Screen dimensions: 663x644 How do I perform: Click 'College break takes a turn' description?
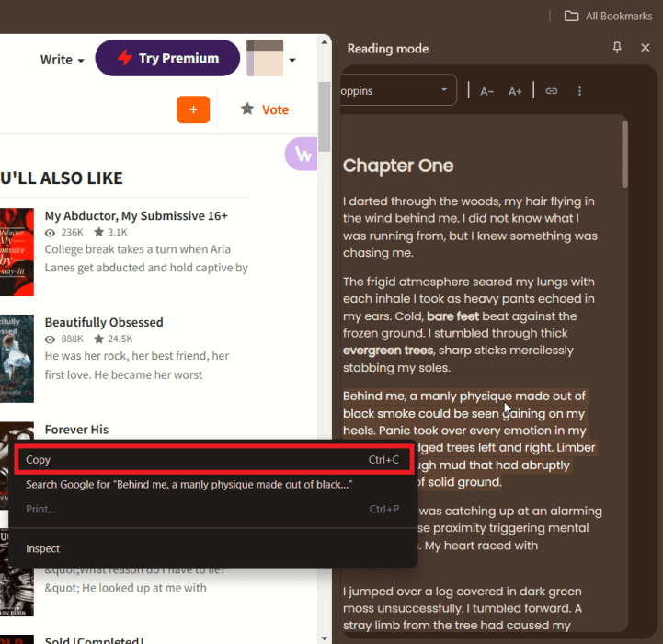click(x=146, y=259)
